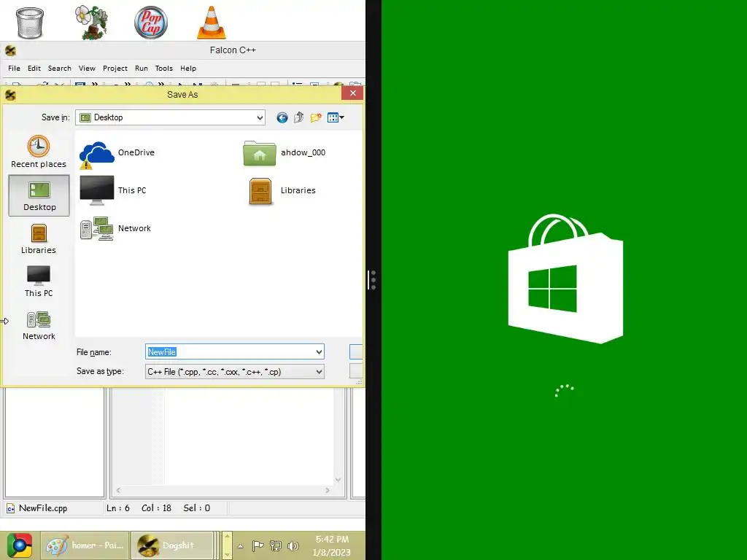Open the Search menu in Falcon C++
The width and height of the screenshot is (747, 560).
60,69
